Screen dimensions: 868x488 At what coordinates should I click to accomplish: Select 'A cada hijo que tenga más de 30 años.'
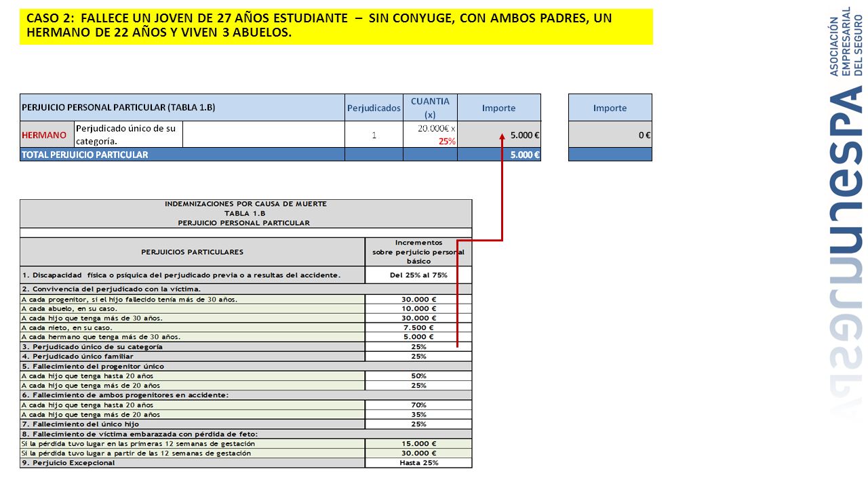point(193,318)
